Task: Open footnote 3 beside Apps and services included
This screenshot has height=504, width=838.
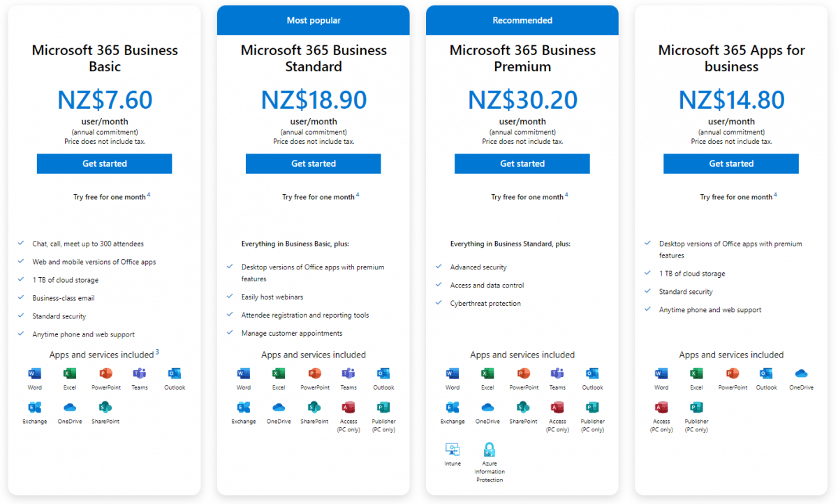Action: [x=157, y=352]
